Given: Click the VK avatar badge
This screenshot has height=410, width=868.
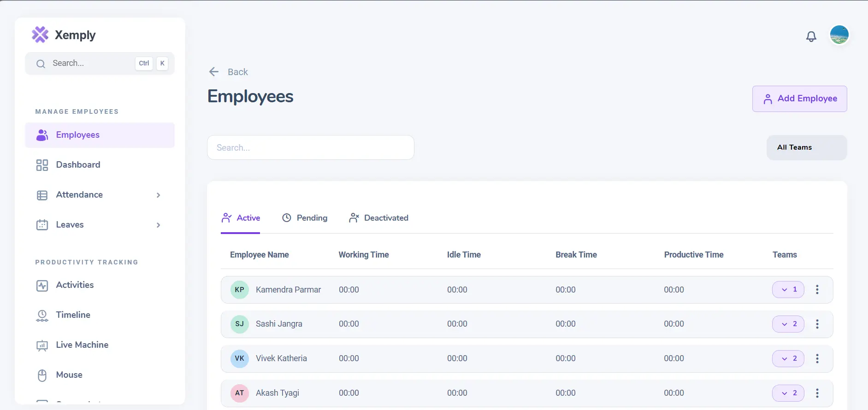Looking at the screenshot, I should click(240, 359).
